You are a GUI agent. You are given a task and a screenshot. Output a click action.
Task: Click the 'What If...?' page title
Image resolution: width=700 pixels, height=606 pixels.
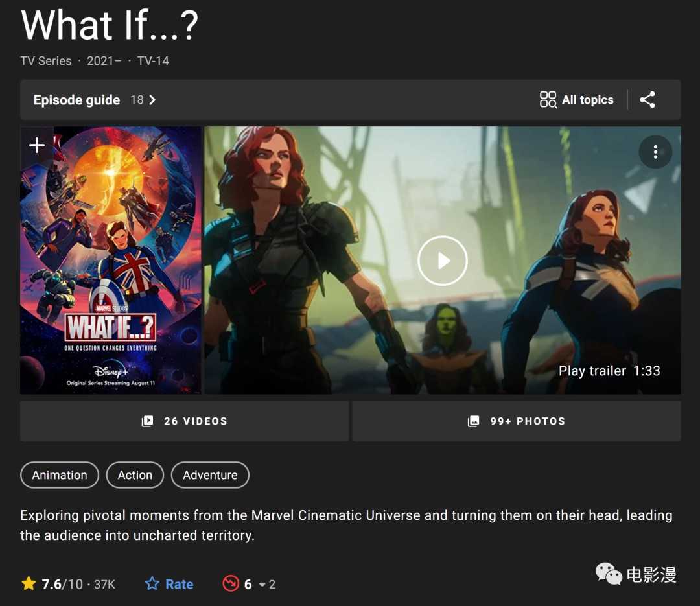(110, 25)
